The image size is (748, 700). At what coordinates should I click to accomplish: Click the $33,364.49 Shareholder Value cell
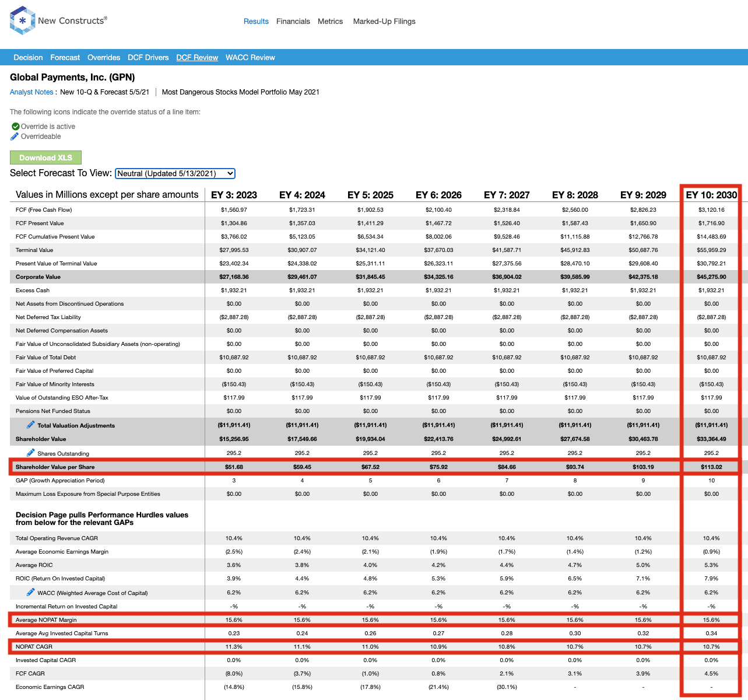[711, 439]
